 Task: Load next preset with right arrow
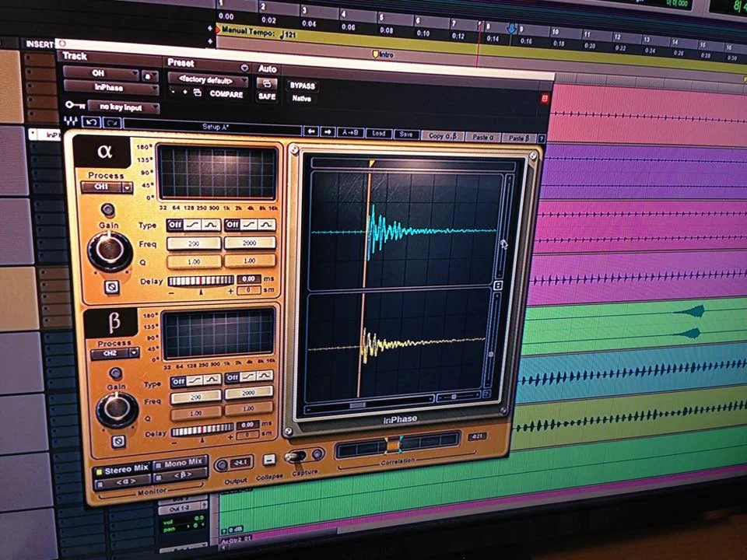[328, 132]
